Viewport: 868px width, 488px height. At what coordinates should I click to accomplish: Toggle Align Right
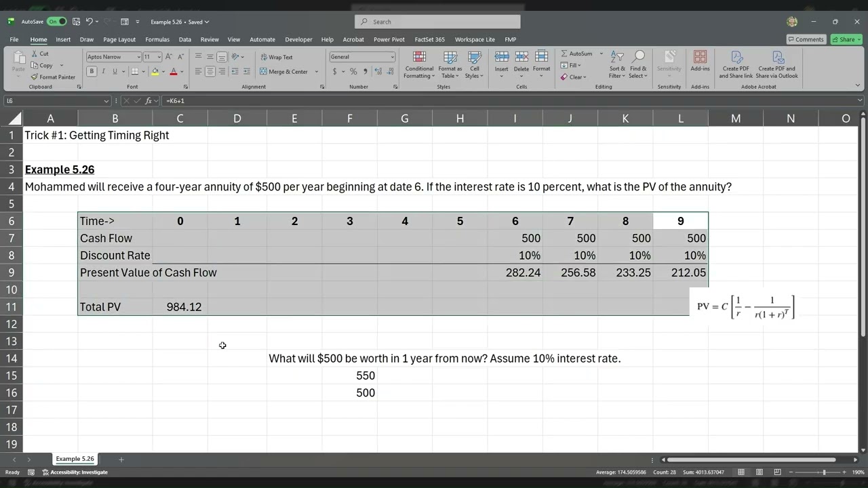pos(221,71)
